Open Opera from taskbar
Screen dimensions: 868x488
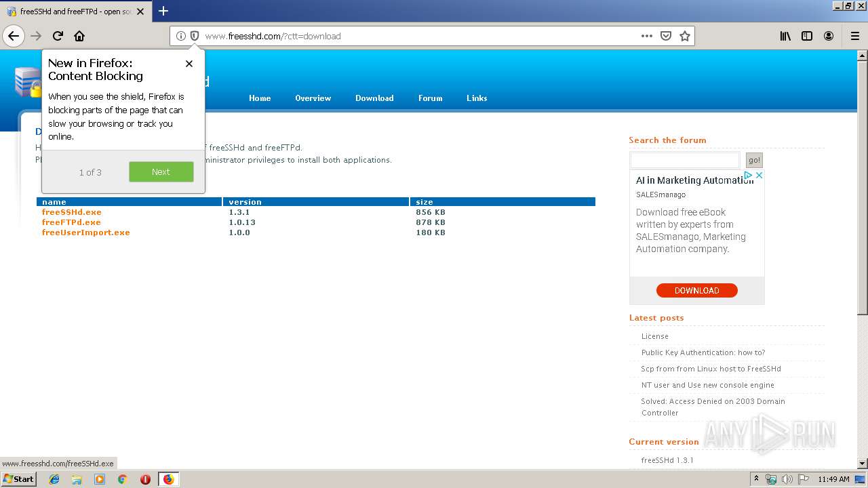[x=145, y=479]
